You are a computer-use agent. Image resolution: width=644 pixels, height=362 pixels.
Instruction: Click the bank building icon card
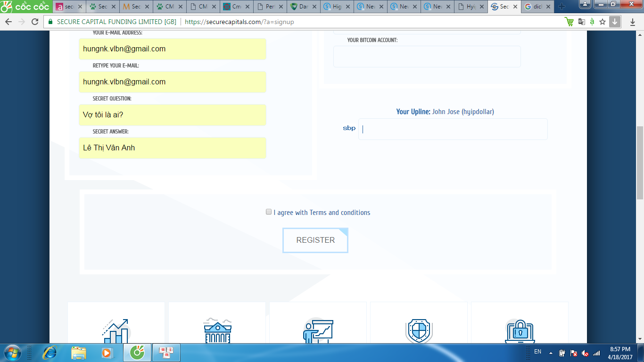[217, 323]
